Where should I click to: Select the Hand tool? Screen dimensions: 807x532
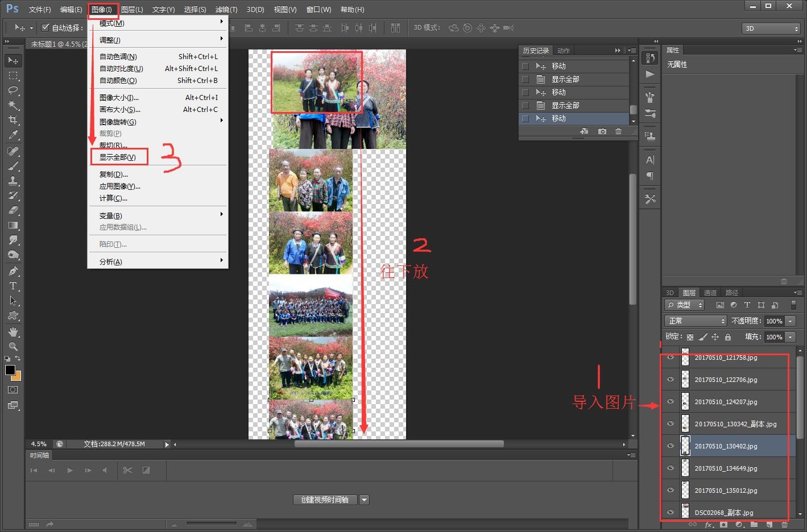13,331
